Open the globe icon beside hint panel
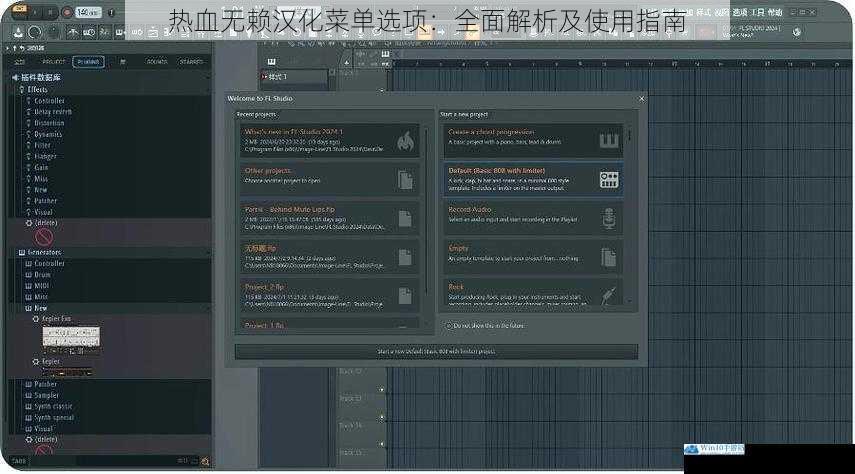 (x=797, y=32)
